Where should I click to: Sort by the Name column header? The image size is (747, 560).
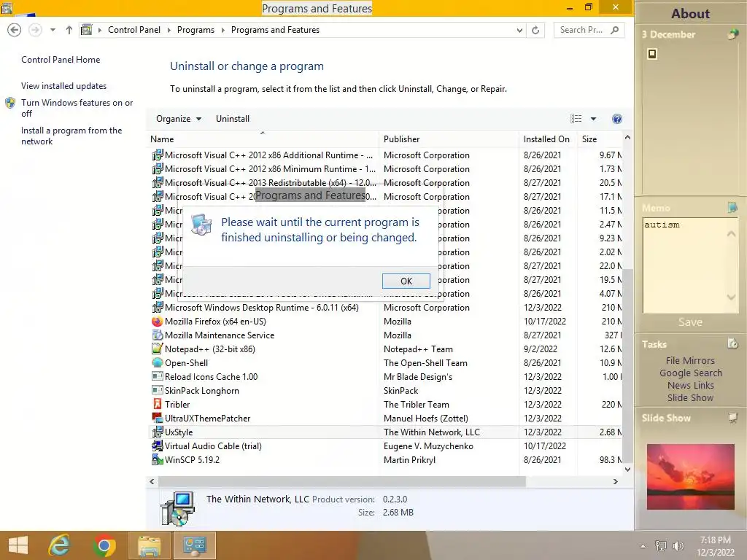click(x=263, y=139)
